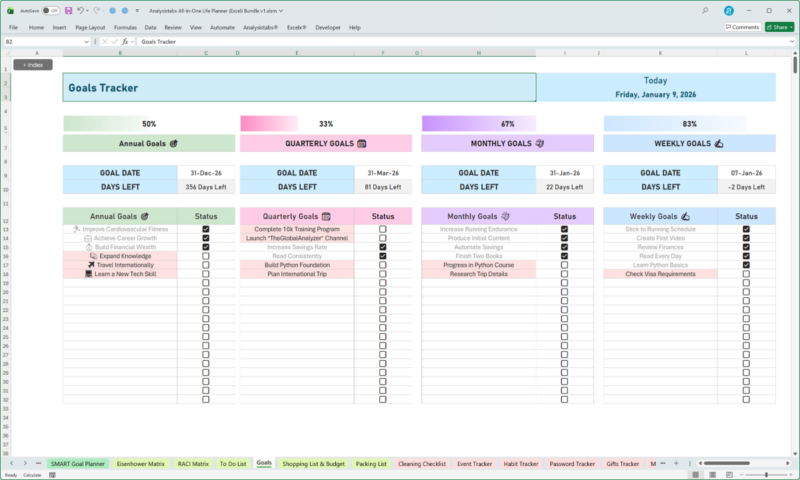
Task: Click the Index button
Action: click(32, 64)
